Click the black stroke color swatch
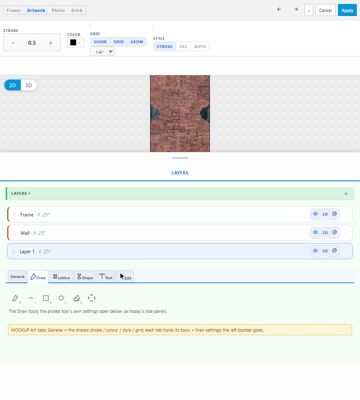The width and height of the screenshot is (360, 400). [x=73, y=43]
